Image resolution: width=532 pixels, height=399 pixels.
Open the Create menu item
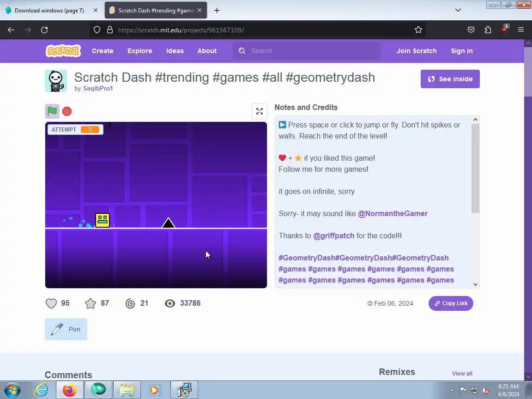pos(103,51)
